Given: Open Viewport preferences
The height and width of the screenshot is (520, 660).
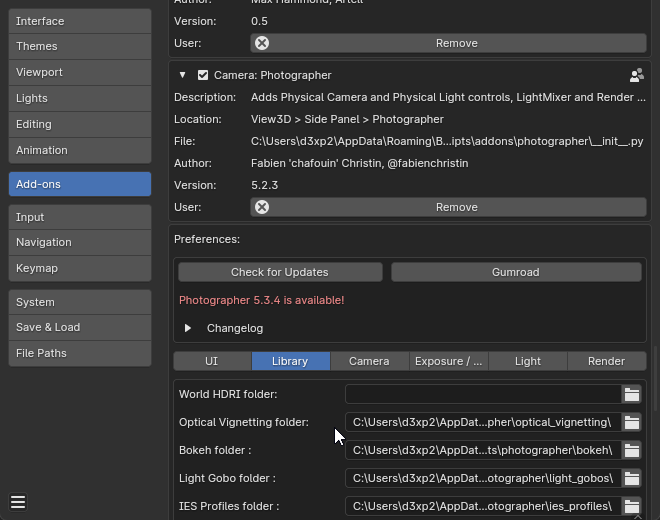Looking at the screenshot, I should pyautogui.click(x=80, y=72).
